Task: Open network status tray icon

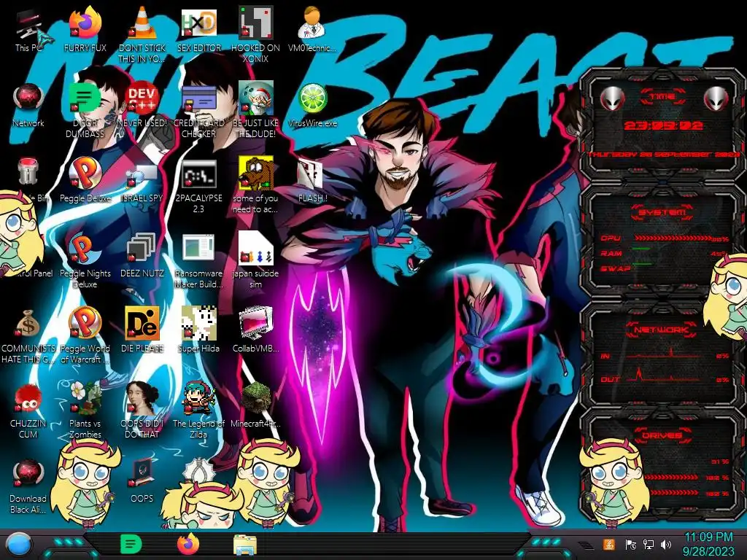Action: pyautogui.click(x=649, y=544)
